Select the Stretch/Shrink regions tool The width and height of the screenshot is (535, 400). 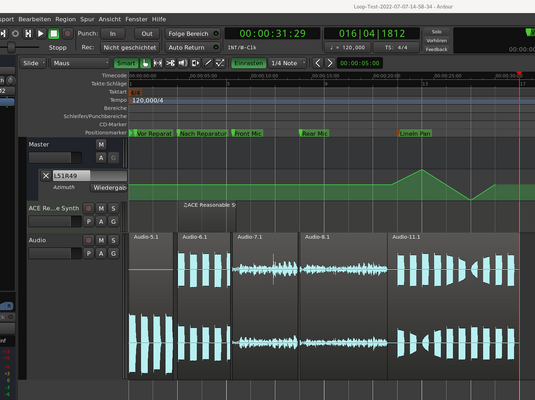195,63
